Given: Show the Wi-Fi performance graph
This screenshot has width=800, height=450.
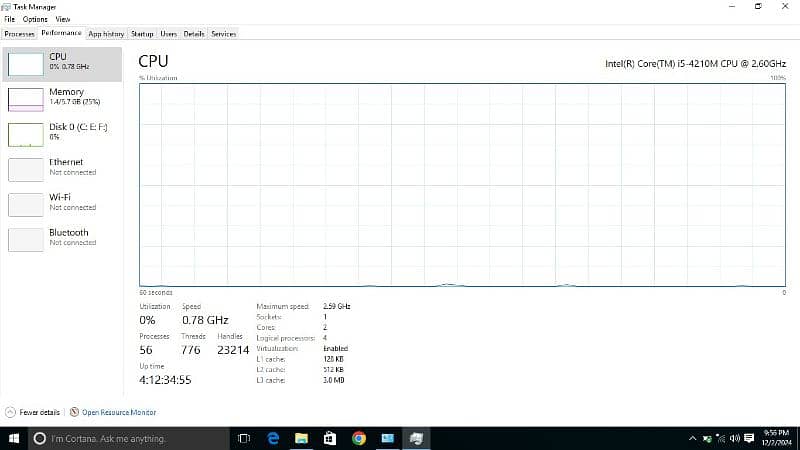Looking at the screenshot, I should click(x=60, y=202).
